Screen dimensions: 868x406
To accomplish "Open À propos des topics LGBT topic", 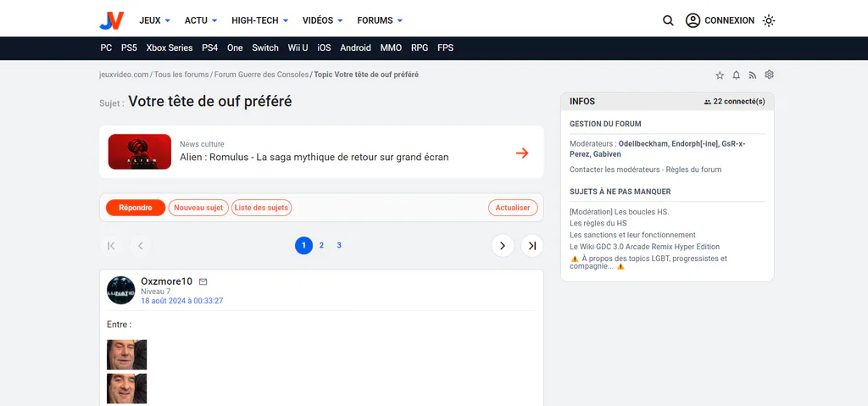I will point(648,262).
